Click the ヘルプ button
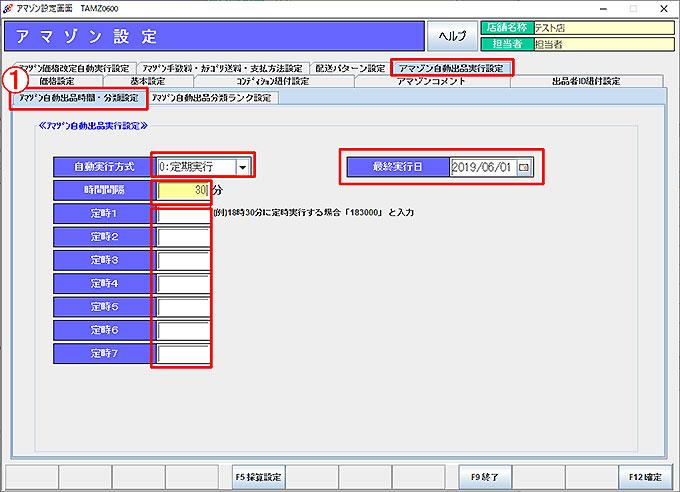Screen dimensions: 680x492 click(x=453, y=36)
